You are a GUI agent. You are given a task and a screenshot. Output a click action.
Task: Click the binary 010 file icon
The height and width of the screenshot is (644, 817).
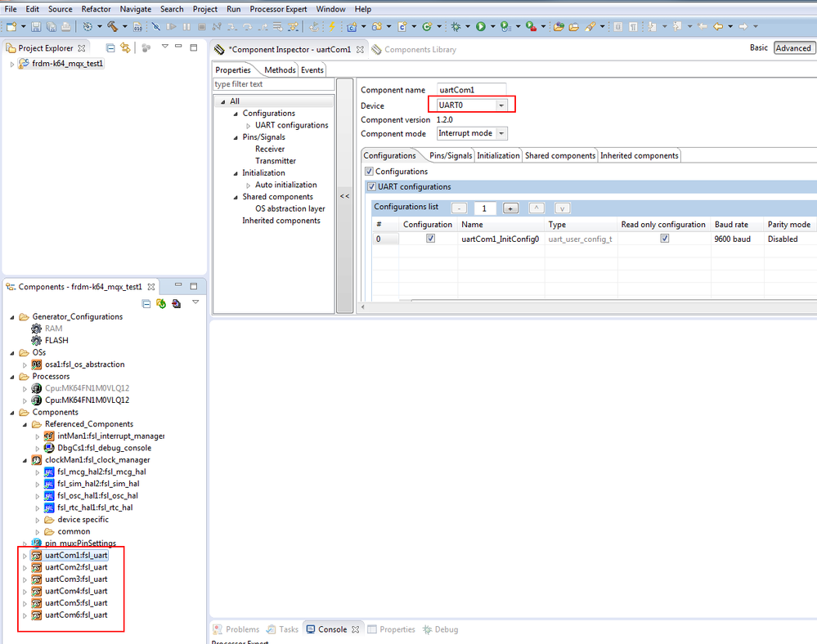[137, 26]
